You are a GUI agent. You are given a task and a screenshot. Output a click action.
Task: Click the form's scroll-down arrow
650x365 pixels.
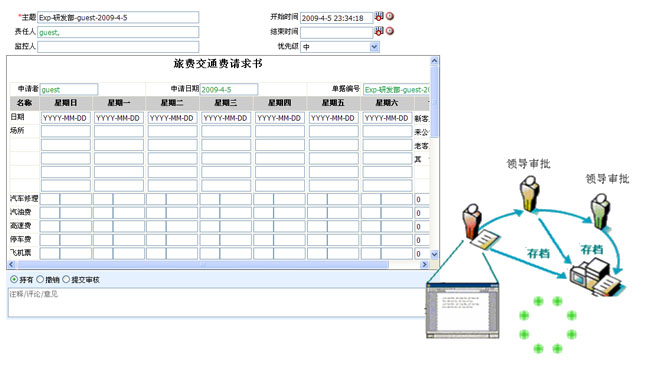(x=434, y=254)
